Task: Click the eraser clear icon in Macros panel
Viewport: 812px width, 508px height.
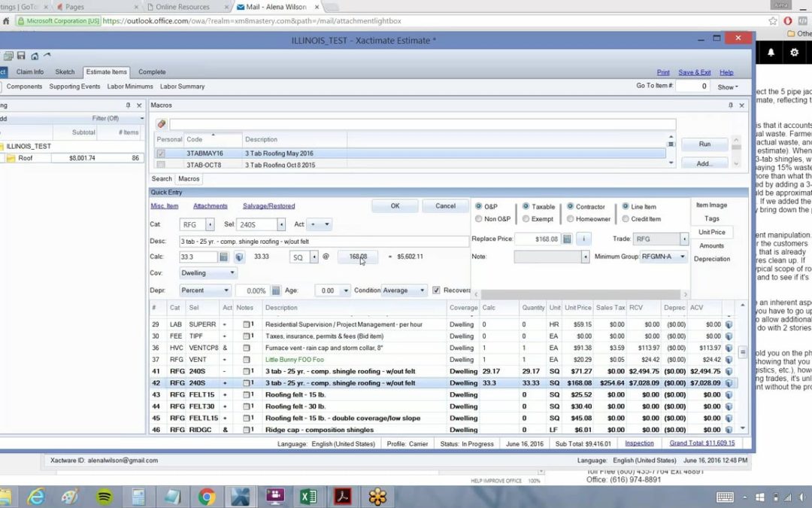Action: click(x=161, y=124)
